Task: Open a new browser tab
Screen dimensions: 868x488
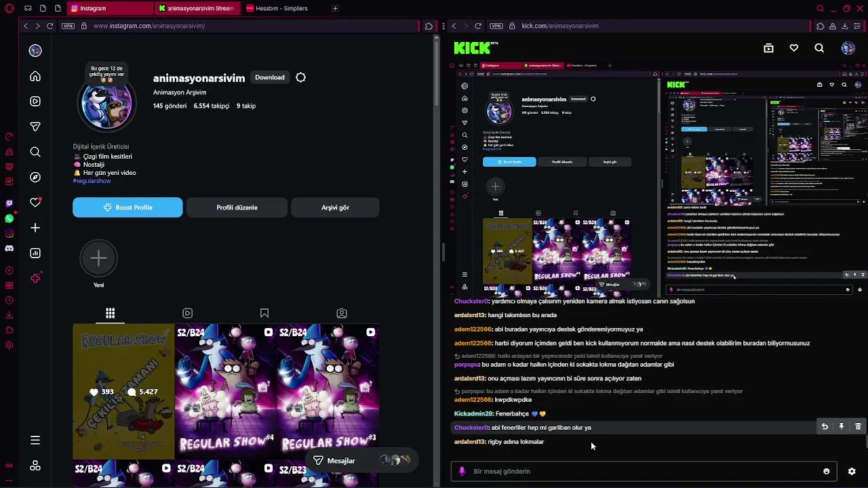Action: (335, 8)
